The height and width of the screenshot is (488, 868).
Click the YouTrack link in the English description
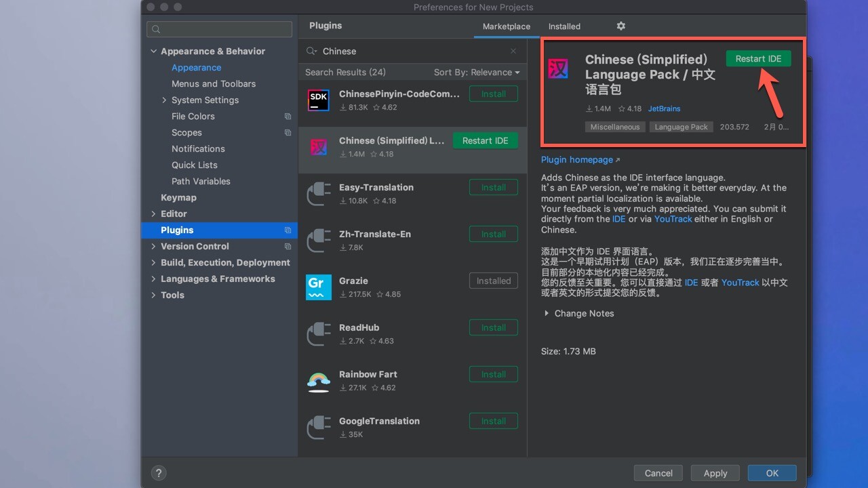(673, 219)
